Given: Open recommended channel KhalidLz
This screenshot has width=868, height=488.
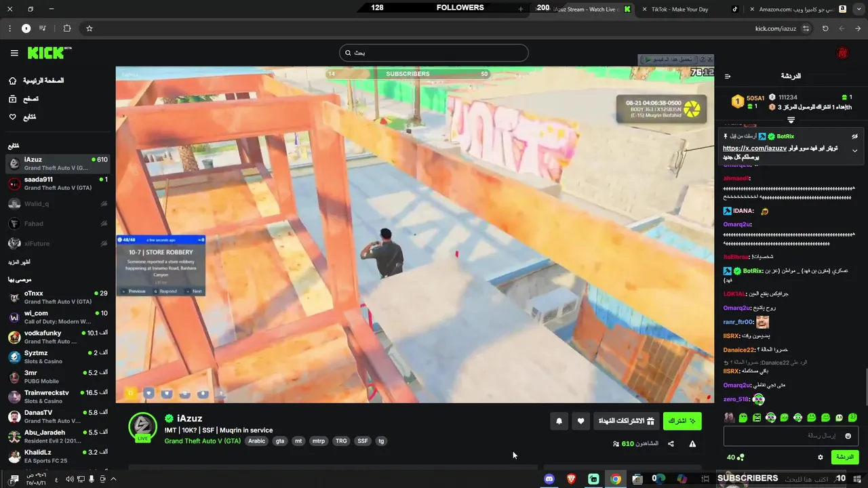Looking at the screenshot, I should [x=58, y=456].
